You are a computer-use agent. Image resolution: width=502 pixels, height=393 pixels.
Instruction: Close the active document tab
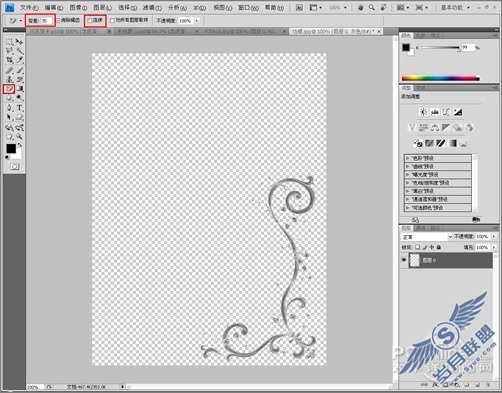point(379,31)
